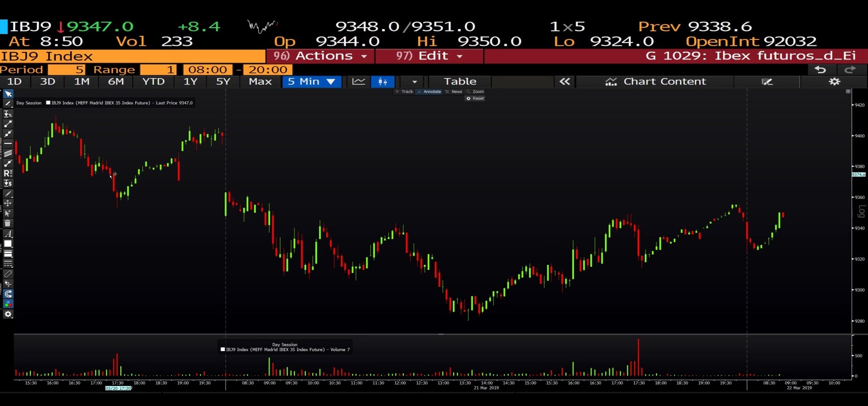The height and width of the screenshot is (406, 868).
Task: Choose the percent change measure tool
Action: [x=8, y=114]
